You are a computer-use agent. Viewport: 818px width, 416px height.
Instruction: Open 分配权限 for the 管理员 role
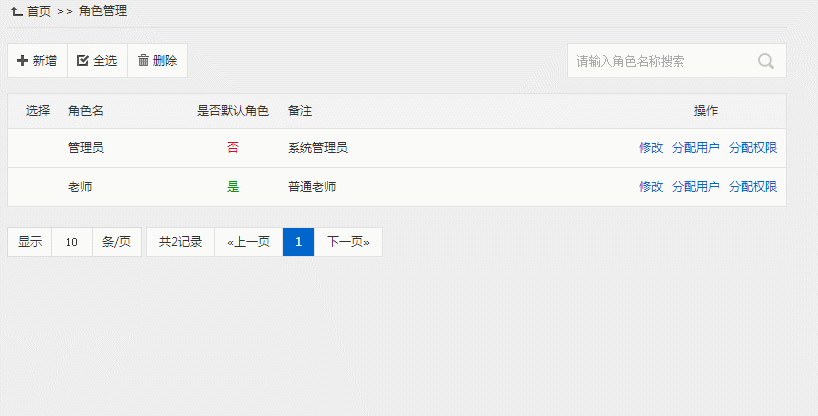pos(753,148)
